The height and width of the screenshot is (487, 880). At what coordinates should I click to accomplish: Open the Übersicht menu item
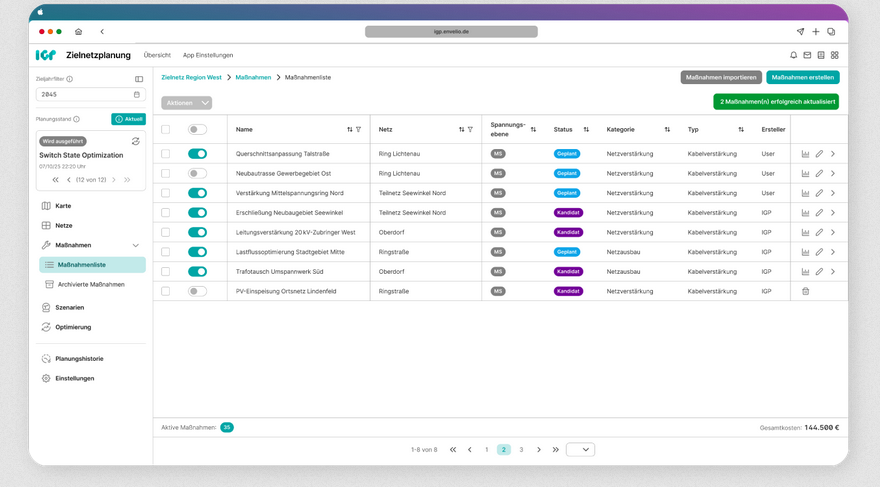tap(157, 55)
